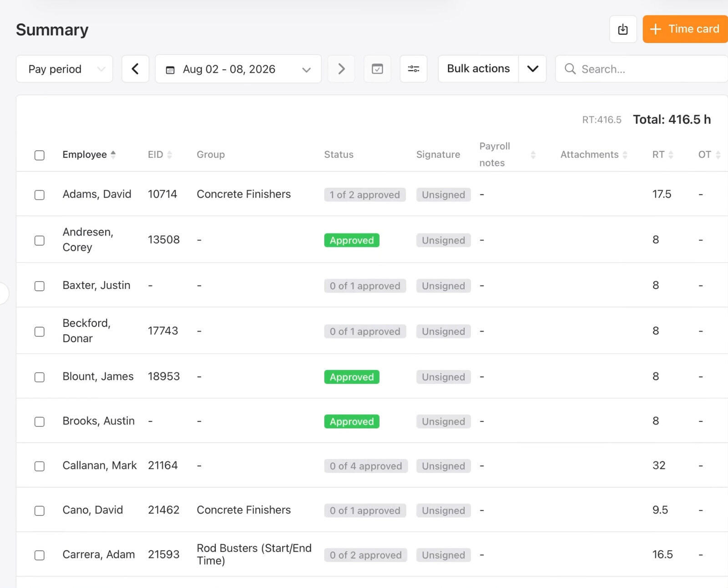The image size is (728, 588).
Task: Select EID 10714 cell
Action: [x=162, y=194]
